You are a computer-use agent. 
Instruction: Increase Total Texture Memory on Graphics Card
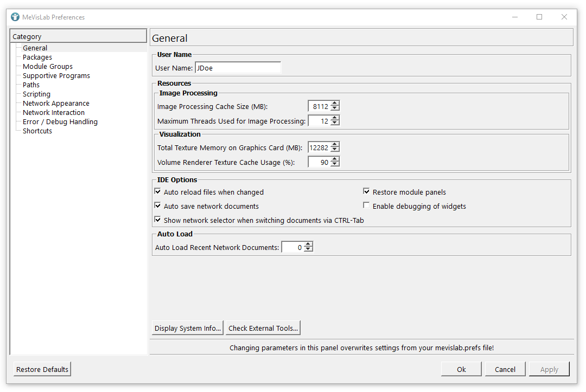coord(335,145)
